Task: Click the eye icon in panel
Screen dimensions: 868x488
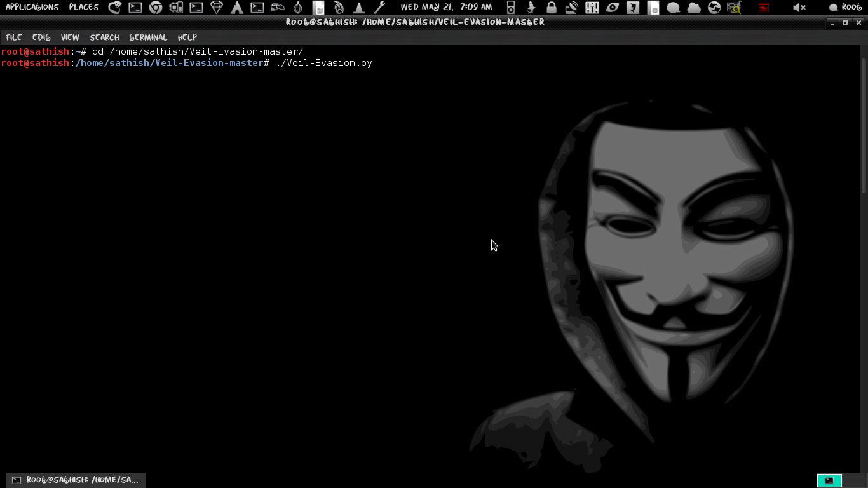Action: tap(613, 8)
